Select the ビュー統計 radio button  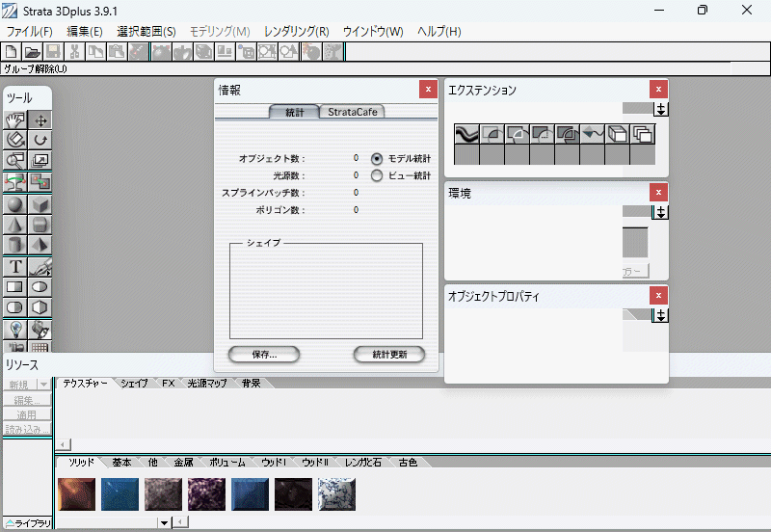377,175
